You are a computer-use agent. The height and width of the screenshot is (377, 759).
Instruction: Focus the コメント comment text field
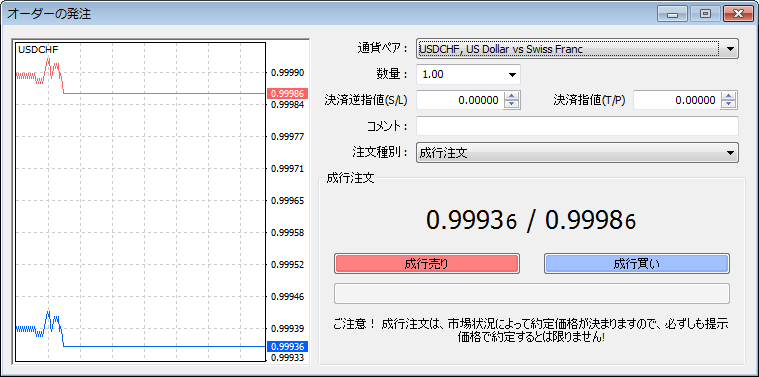pos(577,126)
